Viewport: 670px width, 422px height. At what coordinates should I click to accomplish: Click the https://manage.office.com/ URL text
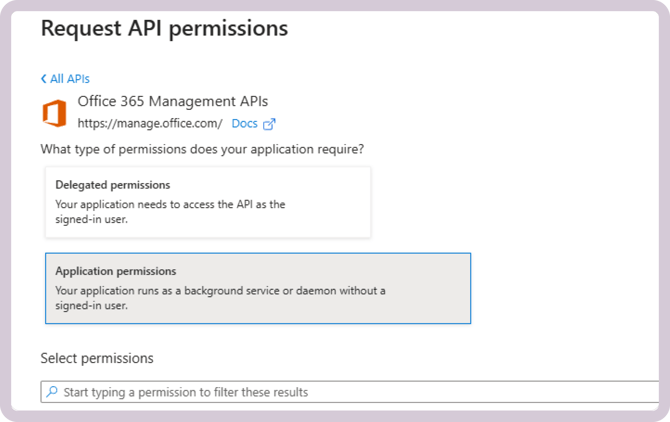pyautogui.click(x=150, y=123)
